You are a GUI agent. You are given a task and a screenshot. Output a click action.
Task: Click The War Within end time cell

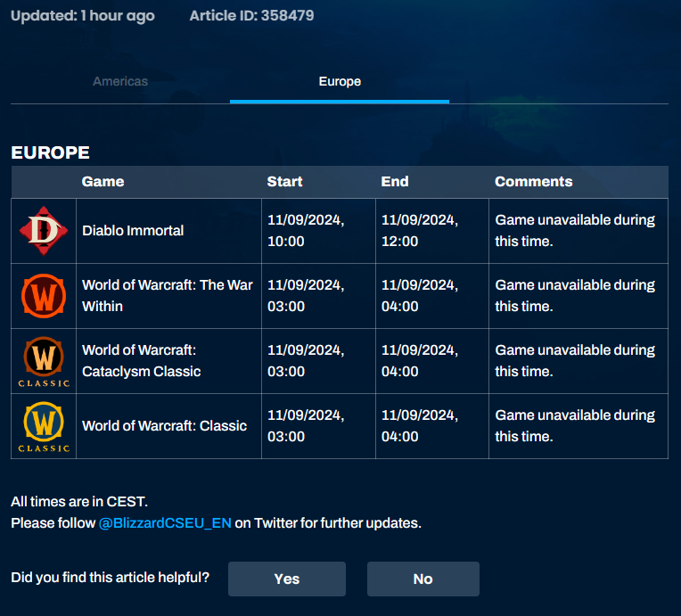[x=432, y=296]
